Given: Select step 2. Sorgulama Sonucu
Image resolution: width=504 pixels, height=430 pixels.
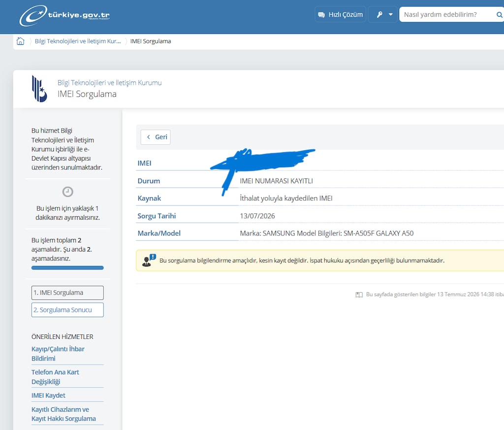Looking at the screenshot, I should [67, 310].
